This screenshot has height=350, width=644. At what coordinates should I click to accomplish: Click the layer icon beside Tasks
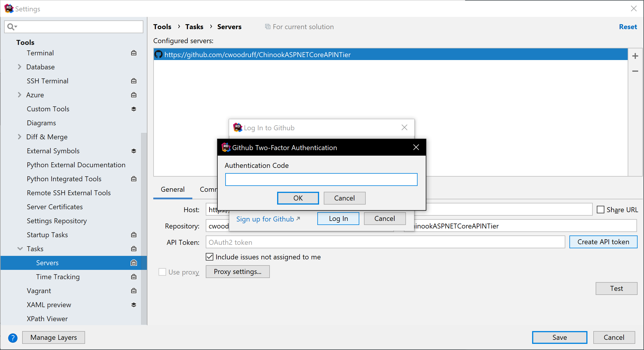[x=134, y=249]
